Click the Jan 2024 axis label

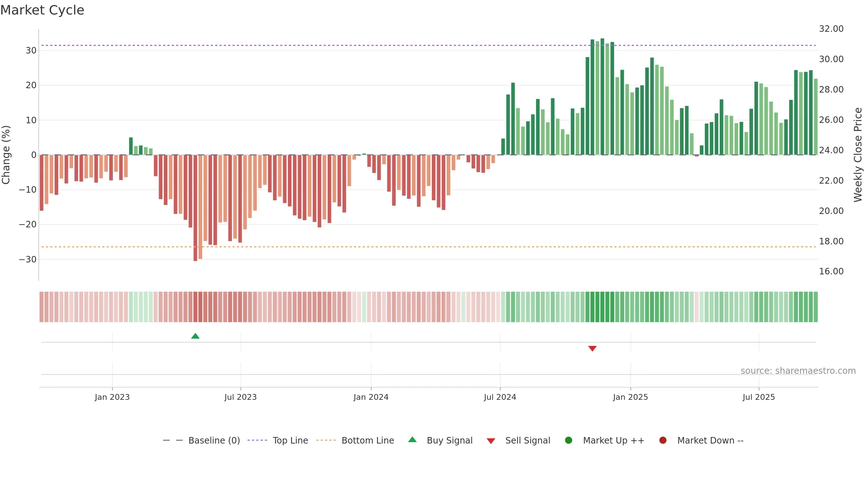tap(371, 397)
